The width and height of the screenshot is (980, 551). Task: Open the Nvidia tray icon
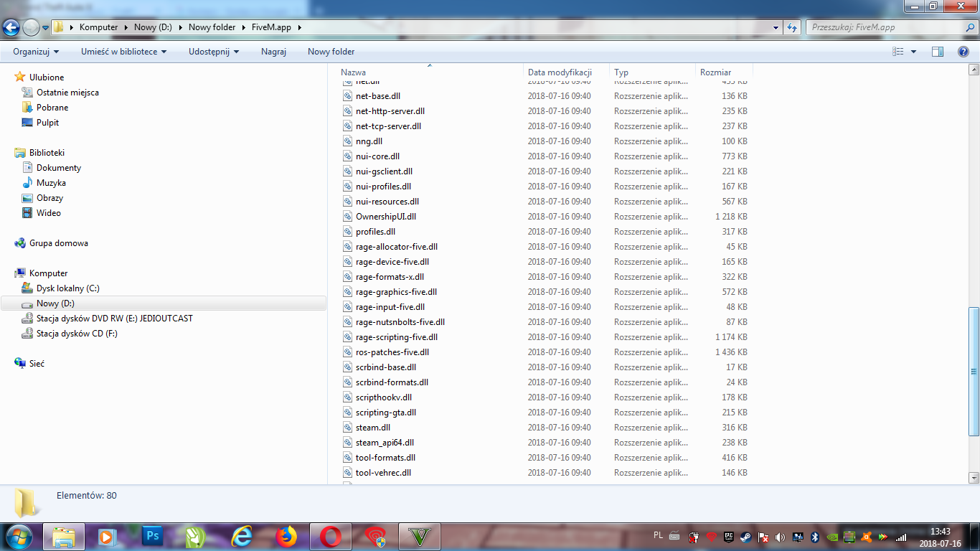coord(832,537)
